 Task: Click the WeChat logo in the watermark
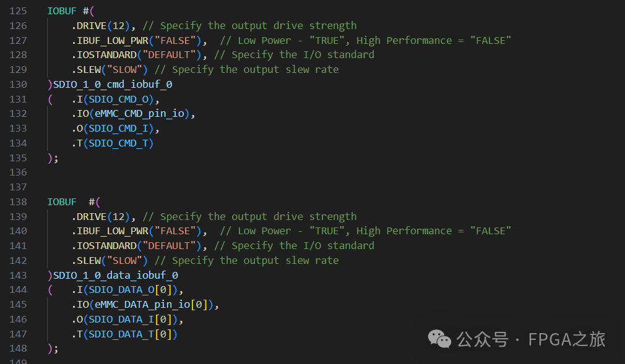pos(440,339)
